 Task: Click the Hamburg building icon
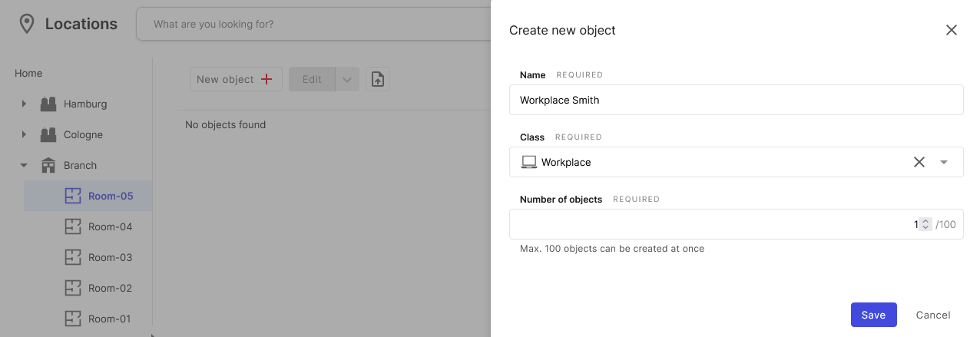point(48,104)
